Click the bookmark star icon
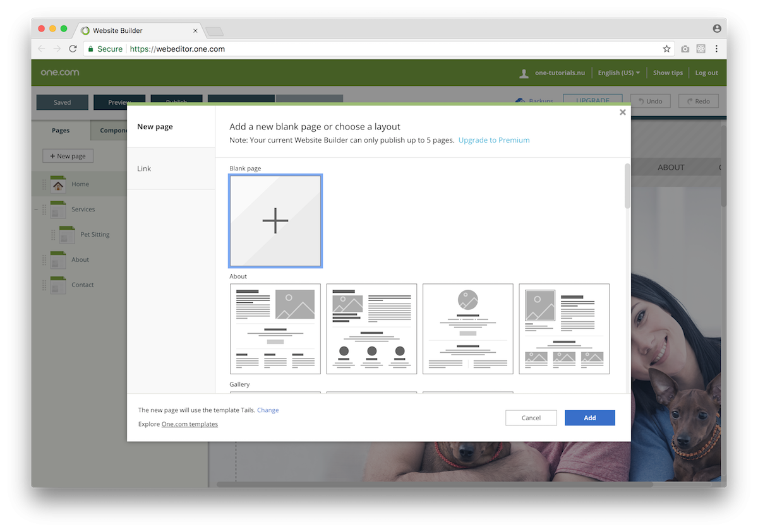 [666, 49]
